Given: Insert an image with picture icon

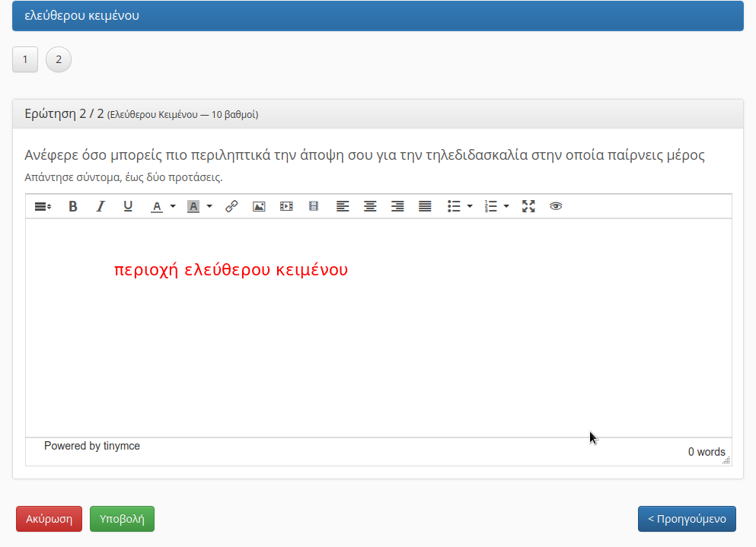Looking at the screenshot, I should click(259, 206).
